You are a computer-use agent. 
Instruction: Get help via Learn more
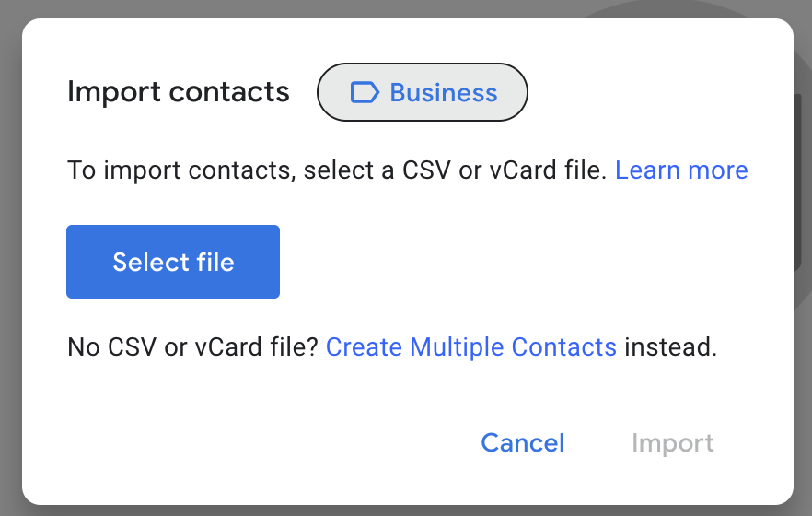tap(681, 170)
